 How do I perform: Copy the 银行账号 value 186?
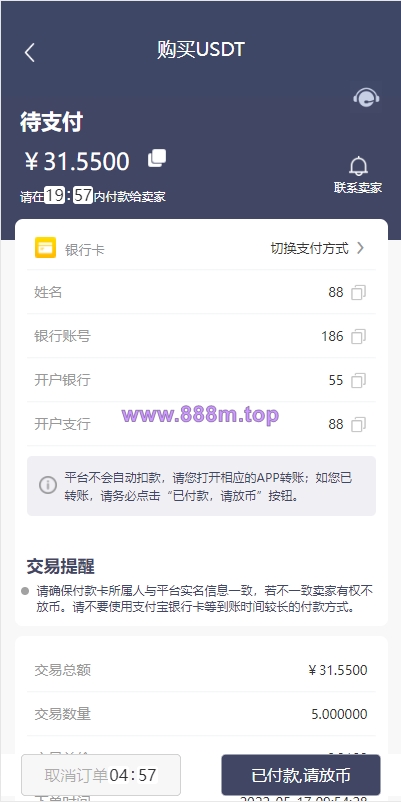tap(358, 337)
